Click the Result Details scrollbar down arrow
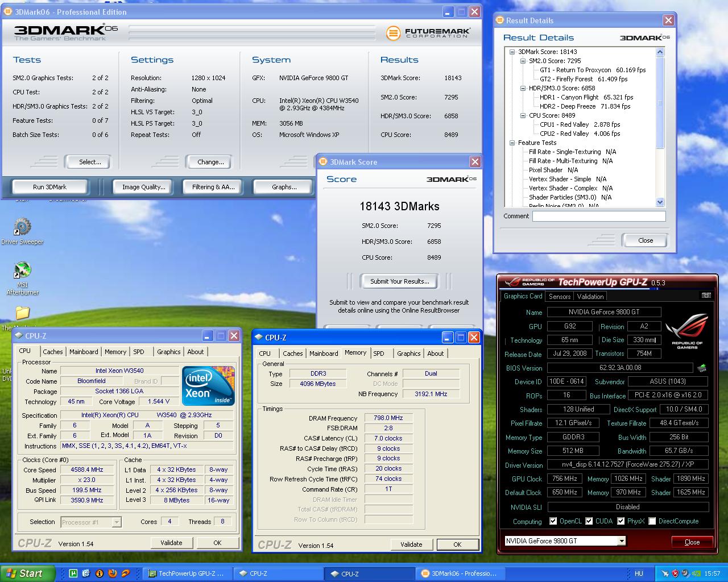This screenshot has height=582, width=728. point(660,202)
